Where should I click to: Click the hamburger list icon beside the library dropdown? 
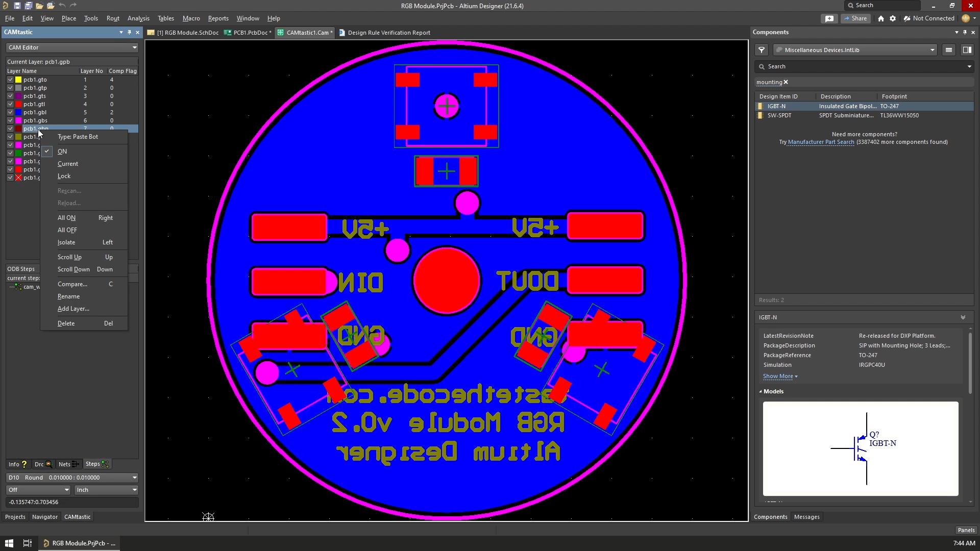click(949, 50)
